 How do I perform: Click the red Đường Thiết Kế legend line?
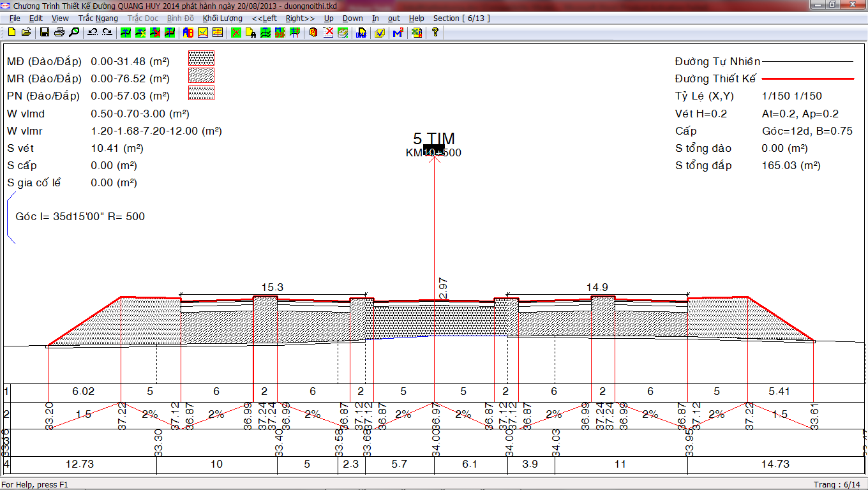pyautogui.click(x=808, y=78)
